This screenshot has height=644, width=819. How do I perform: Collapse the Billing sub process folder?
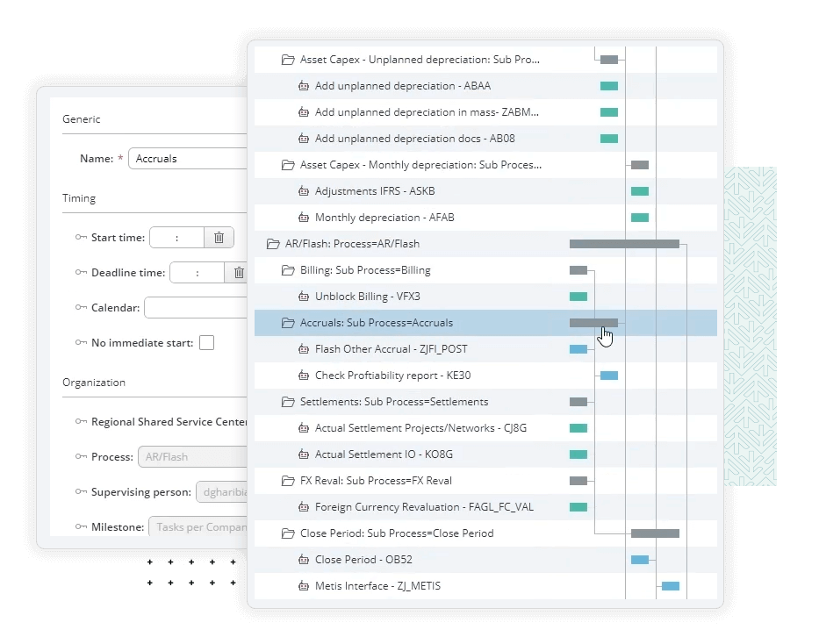[287, 270]
